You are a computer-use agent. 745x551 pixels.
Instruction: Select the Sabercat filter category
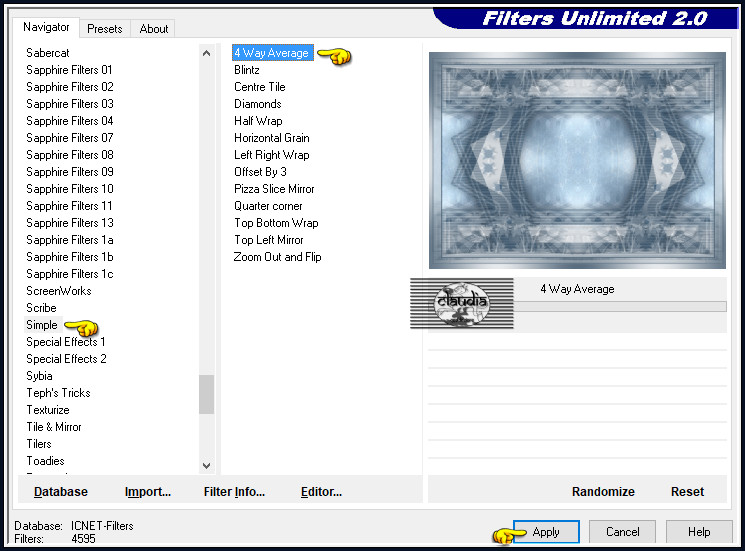tap(48, 53)
